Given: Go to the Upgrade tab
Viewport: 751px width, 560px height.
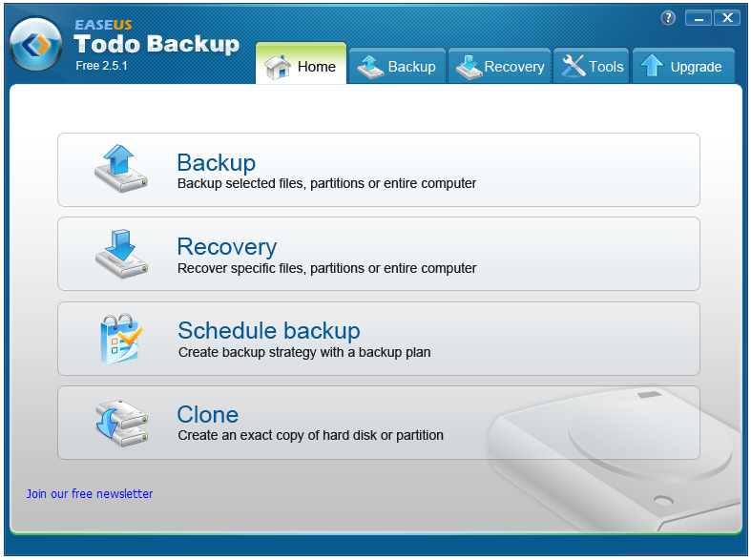Looking at the screenshot, I should tap(683, 66).
